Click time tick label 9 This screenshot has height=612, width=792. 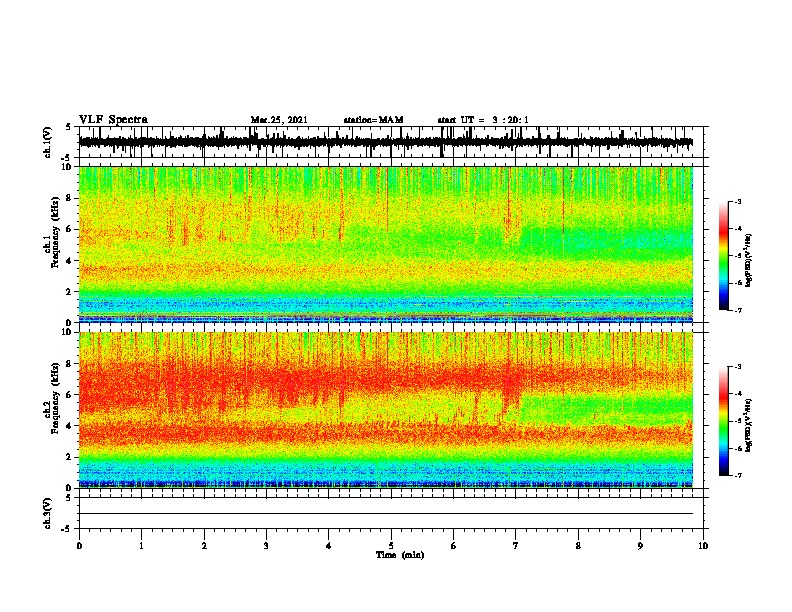[x=640, y=546]
